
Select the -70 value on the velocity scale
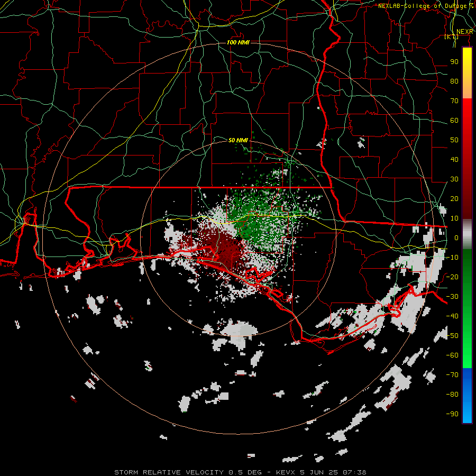pos(452,375)
